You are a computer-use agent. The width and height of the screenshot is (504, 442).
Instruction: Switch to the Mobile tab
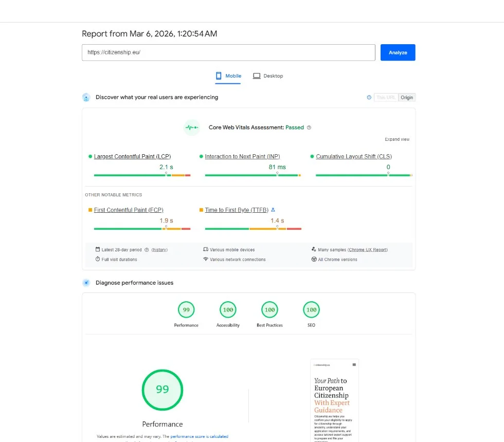point(228,76)
